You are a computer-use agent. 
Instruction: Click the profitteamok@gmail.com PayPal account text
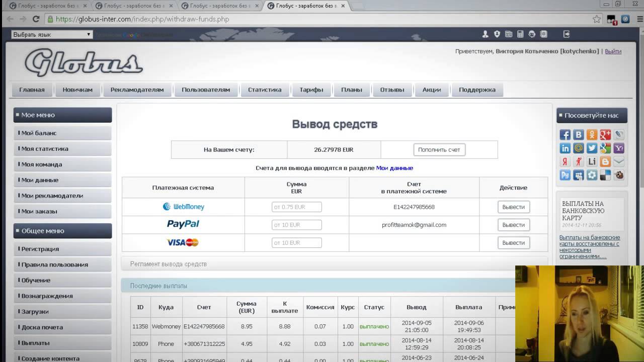point(414,225)
